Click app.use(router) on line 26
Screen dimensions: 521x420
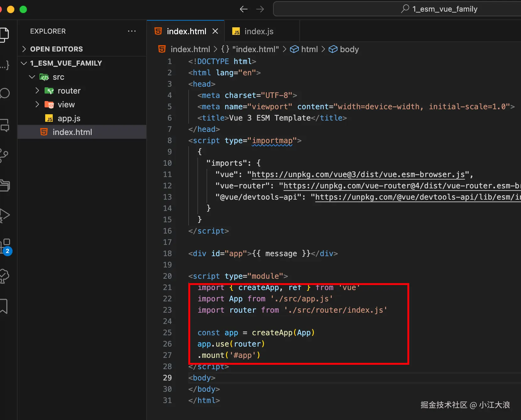tap(231, 344)
